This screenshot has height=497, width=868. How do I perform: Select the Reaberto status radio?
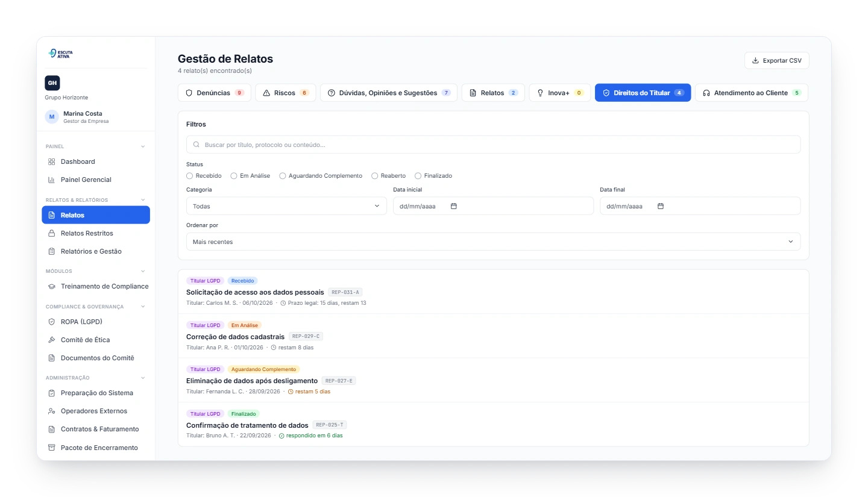click(375, 176)
